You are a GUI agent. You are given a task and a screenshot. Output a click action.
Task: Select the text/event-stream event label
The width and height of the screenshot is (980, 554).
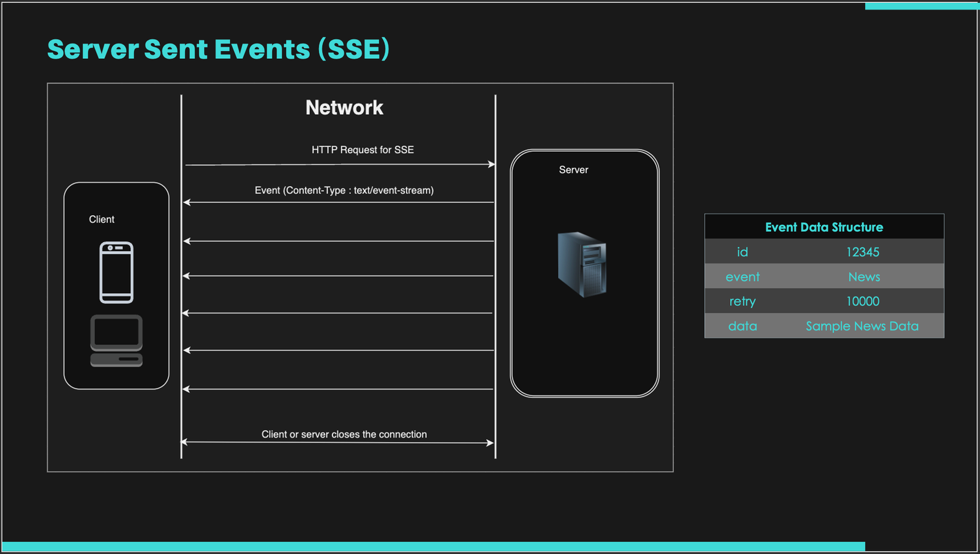[344, 191]
